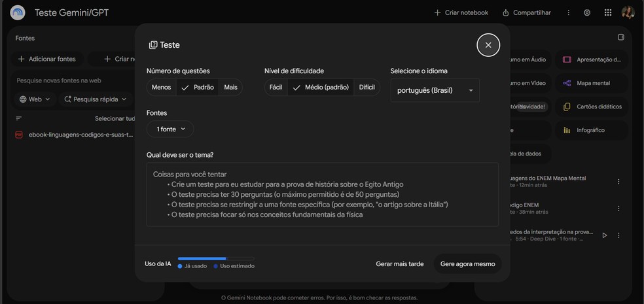
Task: Play the interpretação na prova audio
Action: [x=604, y=235]
